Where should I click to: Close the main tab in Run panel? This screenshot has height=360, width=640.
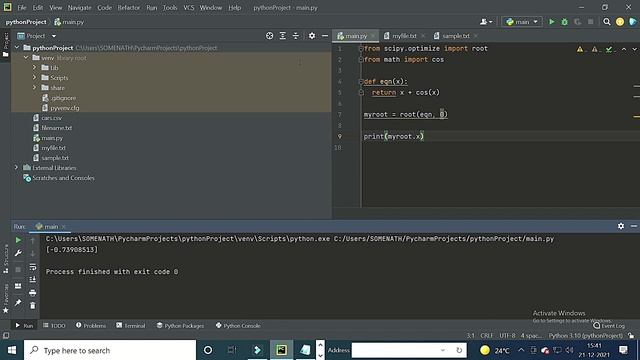[64, 227]
